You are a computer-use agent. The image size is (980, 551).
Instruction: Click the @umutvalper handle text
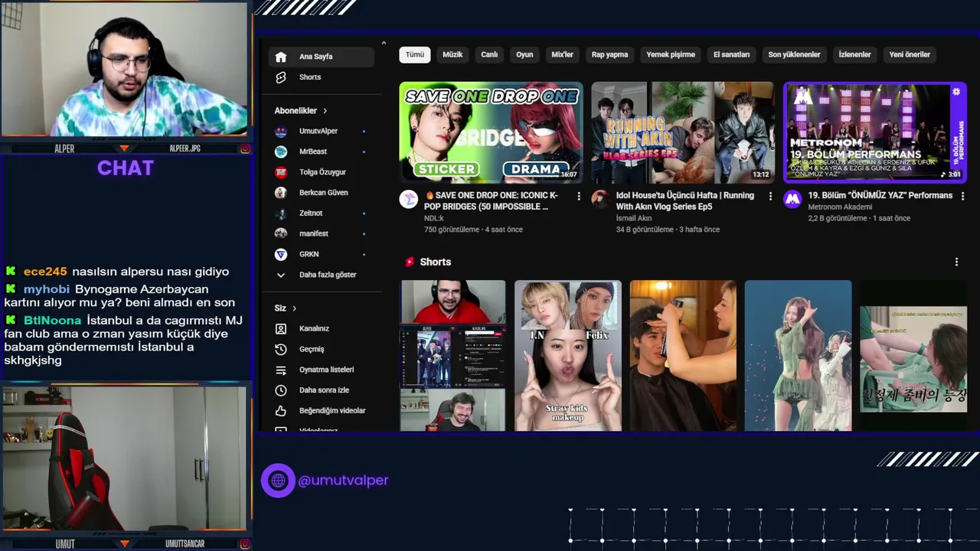click(343, 481)
